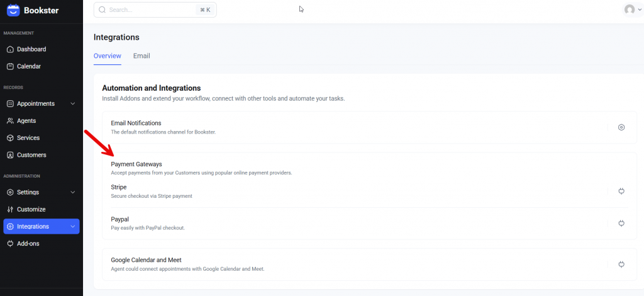Expand the Appointments menu chevron

[73, 103]
